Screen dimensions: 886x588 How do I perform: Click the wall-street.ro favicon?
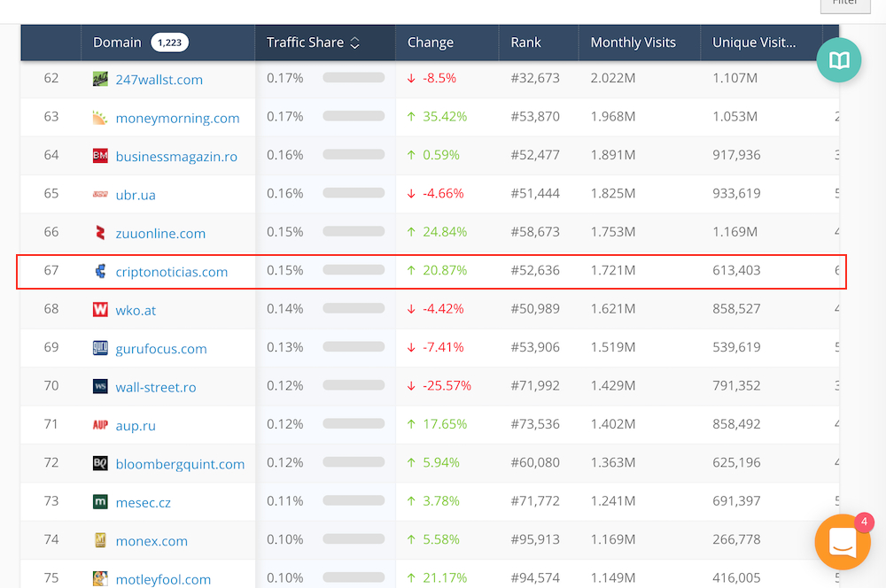pyautogui.click(x=100, y=386)
